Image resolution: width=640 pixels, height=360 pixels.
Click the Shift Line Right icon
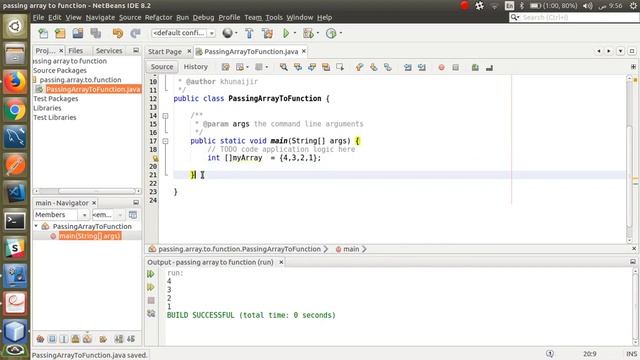(x=422, y=67)
